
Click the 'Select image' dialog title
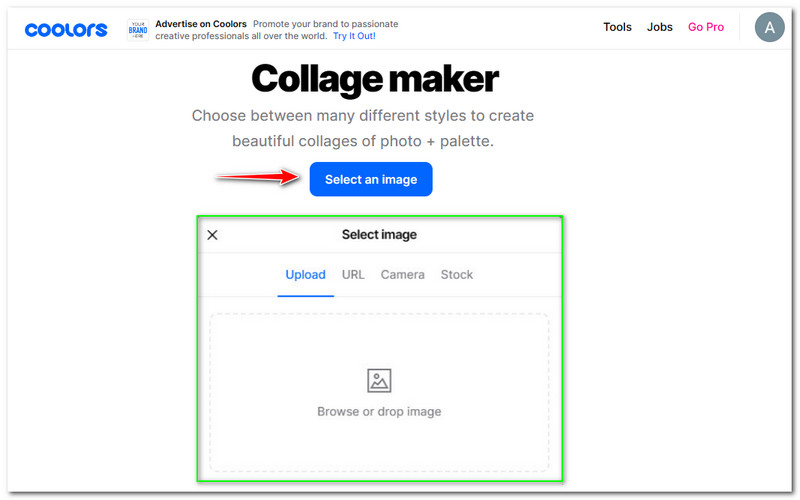pyautogui.click(x=379, y=235)
